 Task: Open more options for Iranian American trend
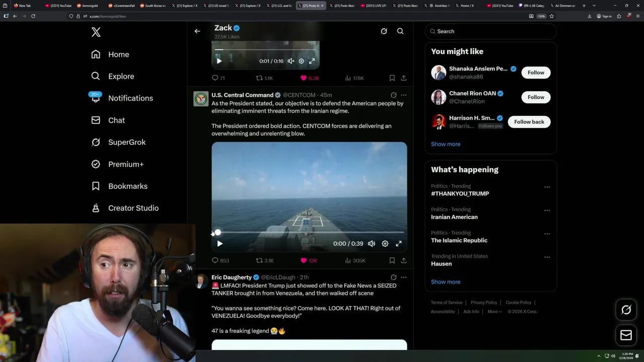[547, 210]
